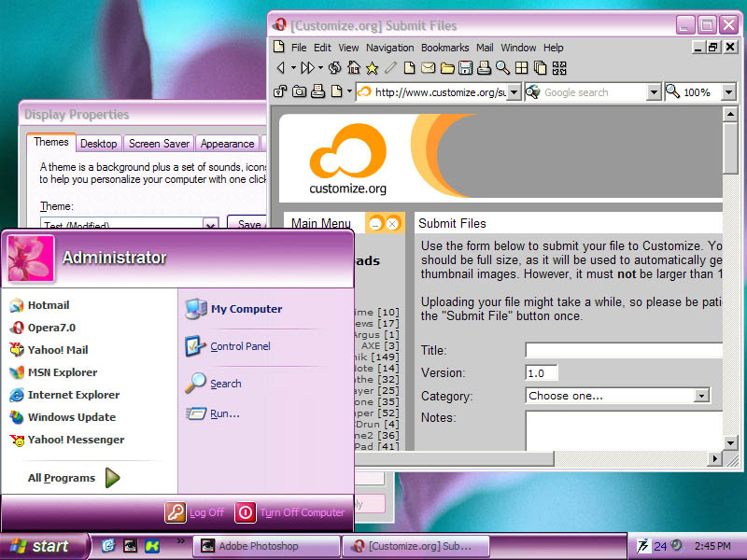Select the Themes tab
747x560 pixels.
click(51, 142)
